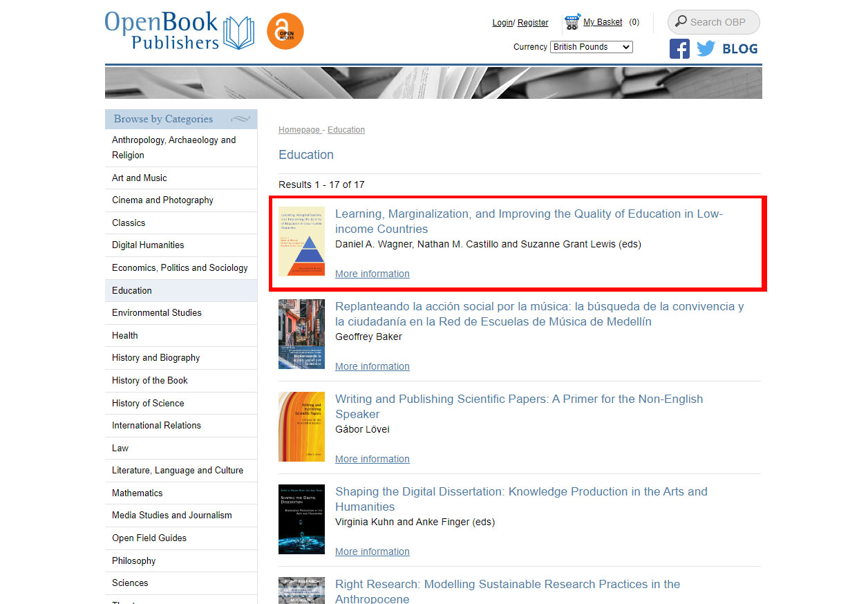Select Law category
This screenshot has width=868, height=604.
pos(181,448)
